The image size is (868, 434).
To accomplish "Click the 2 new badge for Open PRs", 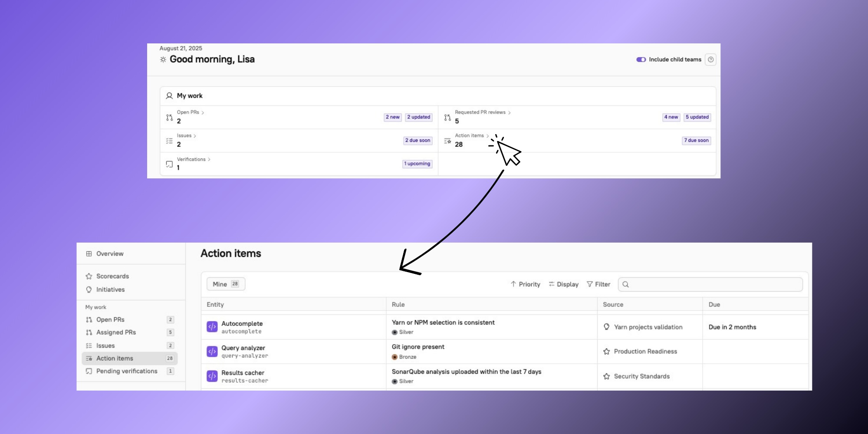I will pyautogui.click(x=393, y=117).
